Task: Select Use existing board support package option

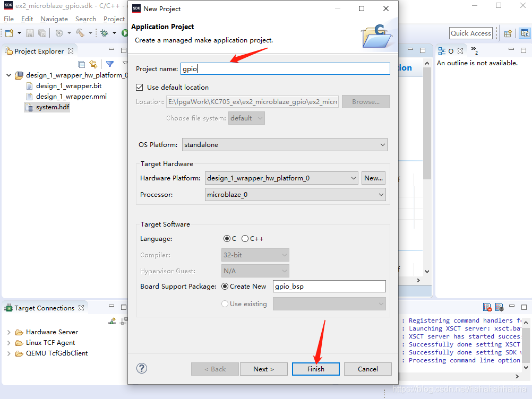Action: pyautogui.click(x=225, y=303)
